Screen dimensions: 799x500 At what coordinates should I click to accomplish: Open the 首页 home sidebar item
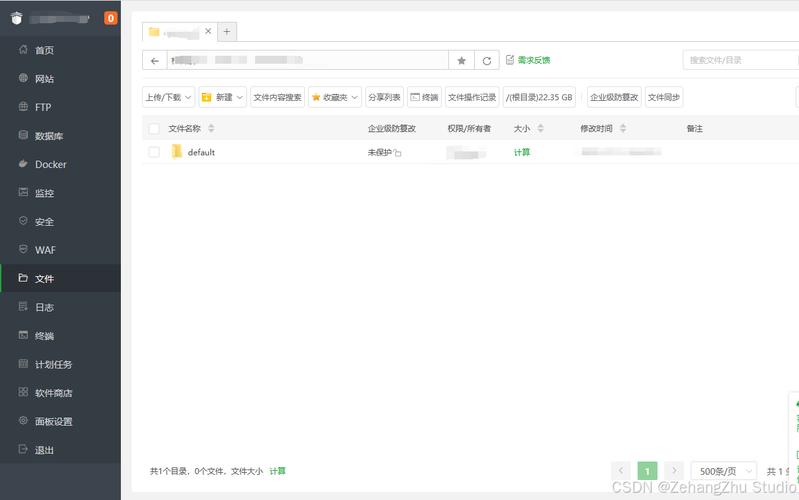(x=60, y=50)
